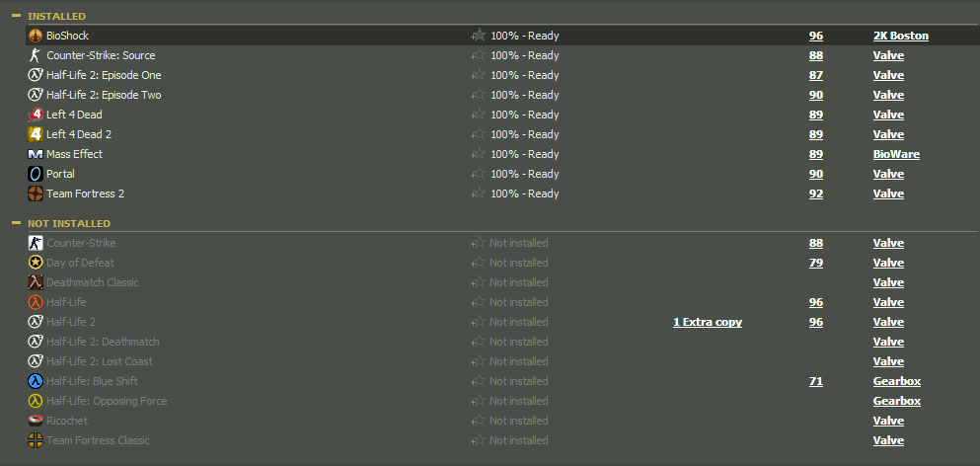Click the Ricochet game icon
This screenshot has height=466, width=980.
36,421
